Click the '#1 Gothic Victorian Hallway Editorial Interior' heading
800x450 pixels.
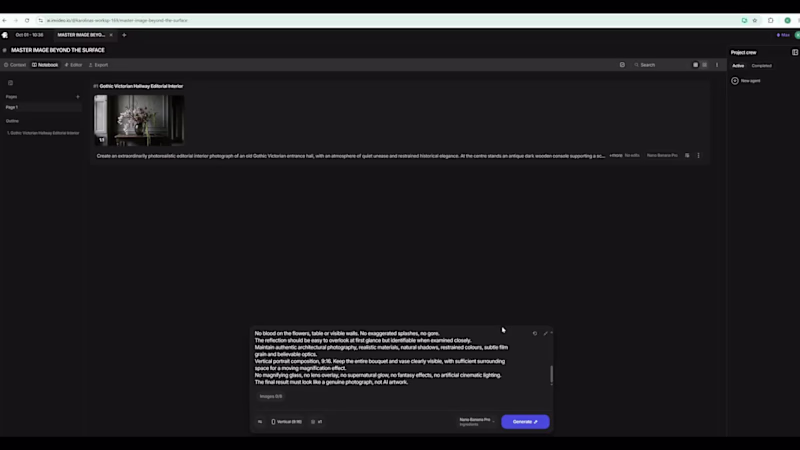tap(138, 86)
